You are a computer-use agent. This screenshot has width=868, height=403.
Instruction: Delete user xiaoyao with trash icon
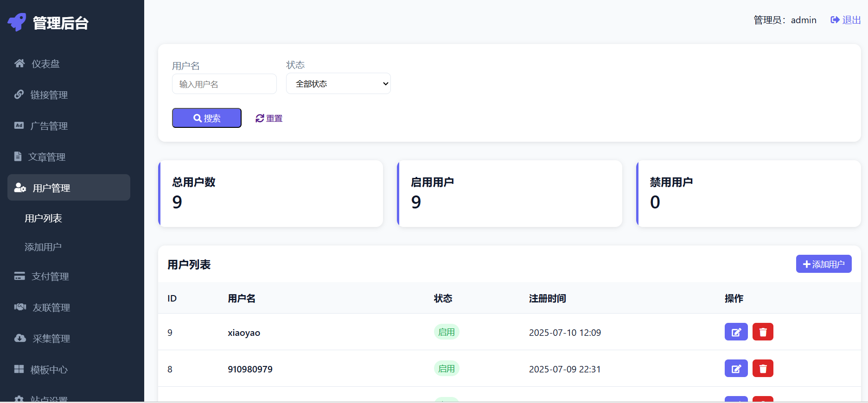[763, 332]
